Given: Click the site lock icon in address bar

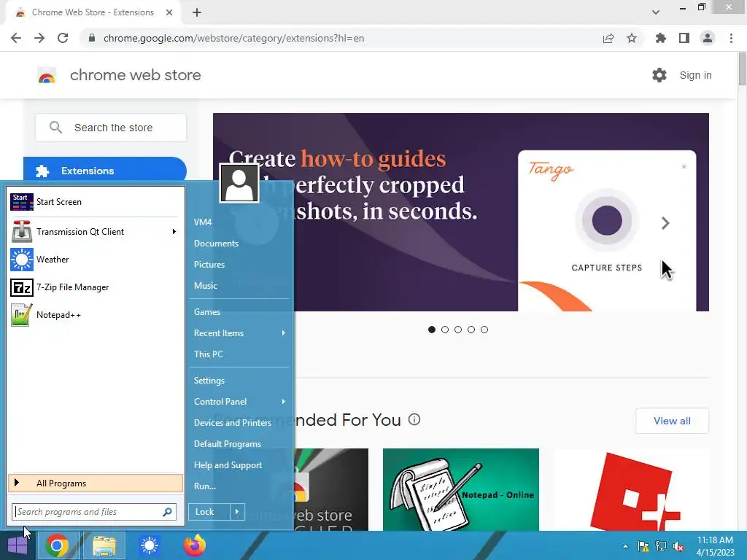Looking at the screenshot, I should tap(92, 38).
